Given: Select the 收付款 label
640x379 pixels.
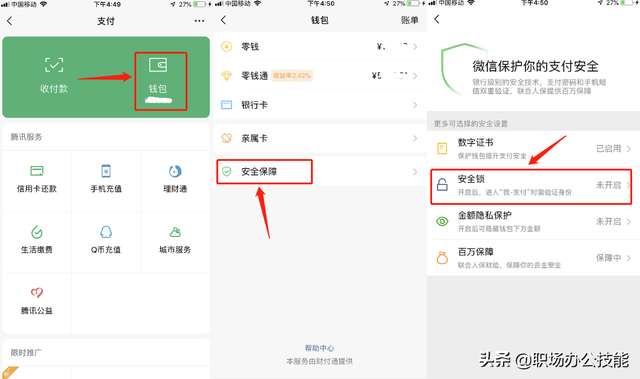Looking at the screenshot, I should coord(54,89).
